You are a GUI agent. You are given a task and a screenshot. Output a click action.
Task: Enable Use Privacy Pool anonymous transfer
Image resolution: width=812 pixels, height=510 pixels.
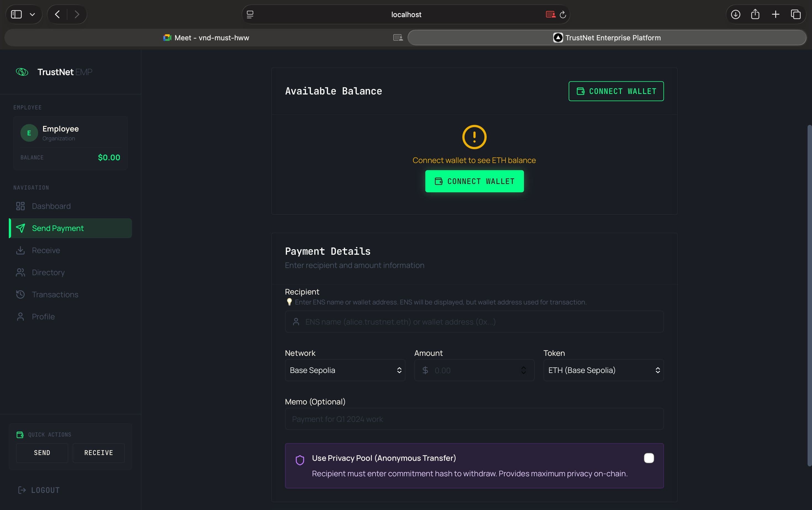coord(648,458)
